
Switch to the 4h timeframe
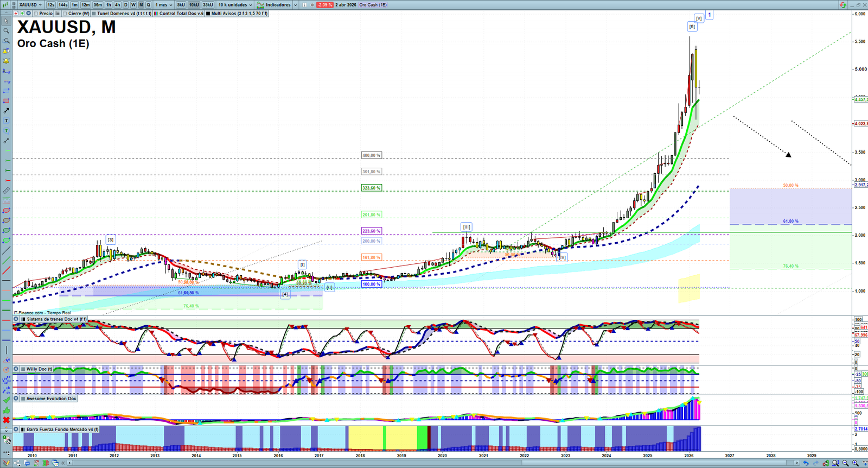pos(117,5)
